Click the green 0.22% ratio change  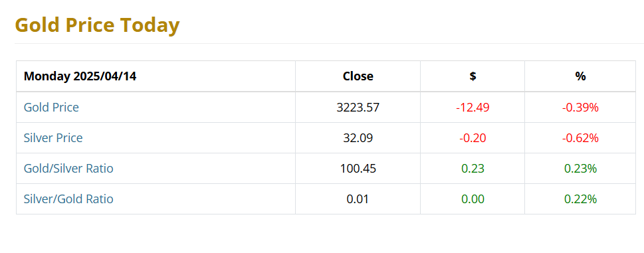click(580, 199)
